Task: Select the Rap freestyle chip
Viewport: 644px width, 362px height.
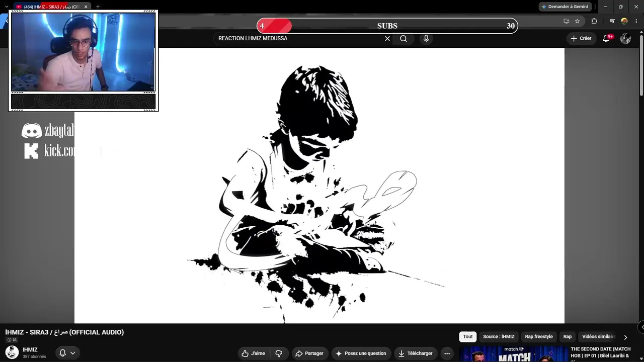Action: pyautogui.click(x=539, y=337)
